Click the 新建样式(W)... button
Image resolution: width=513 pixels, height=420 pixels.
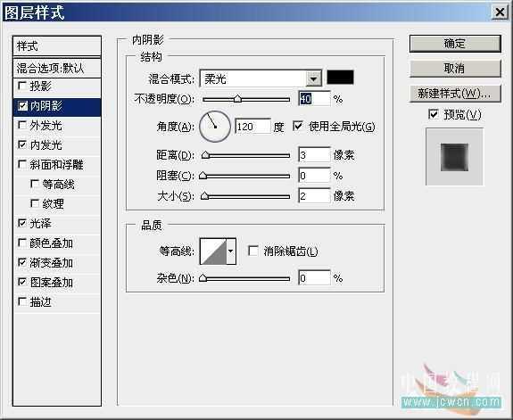tap(455, 94)
